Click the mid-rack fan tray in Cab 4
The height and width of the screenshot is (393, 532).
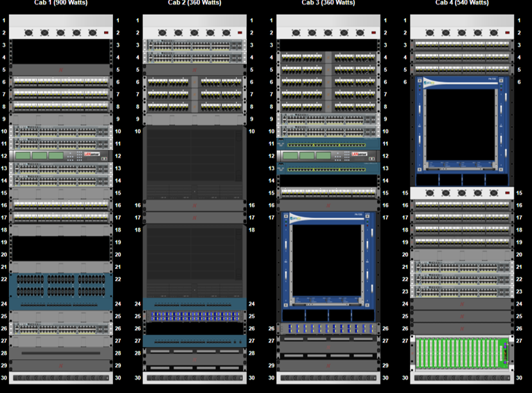(x=461, y=191)
